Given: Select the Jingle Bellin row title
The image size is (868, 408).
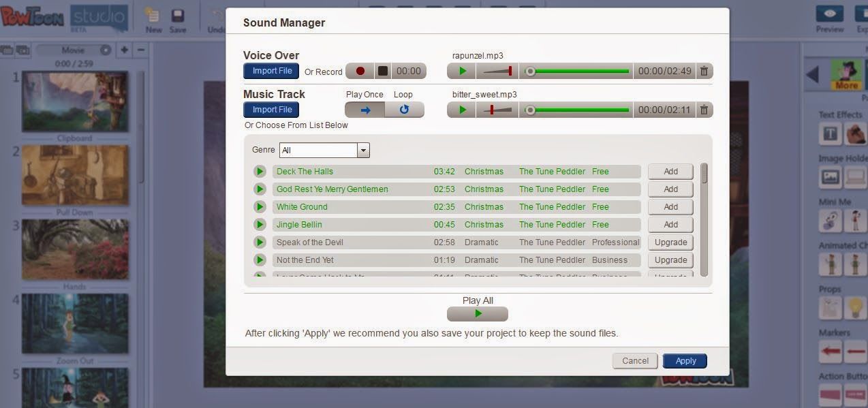Looking at the screenshot, I should tap(299, 225).
